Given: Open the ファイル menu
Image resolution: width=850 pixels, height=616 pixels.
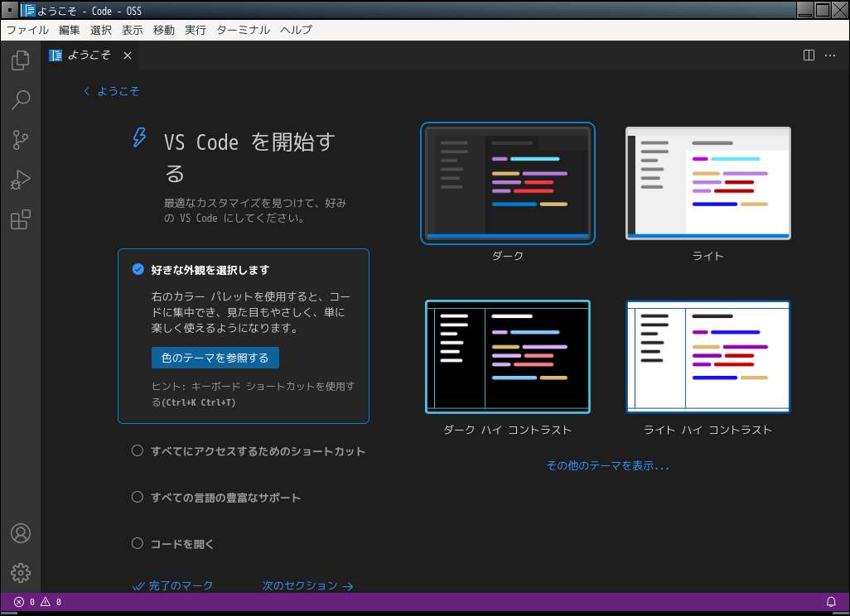Looking at the screenshot, I should pos(27,30).
